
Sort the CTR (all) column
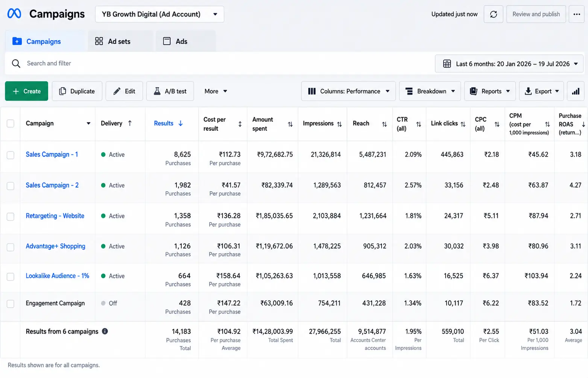[x=418, y=124]
